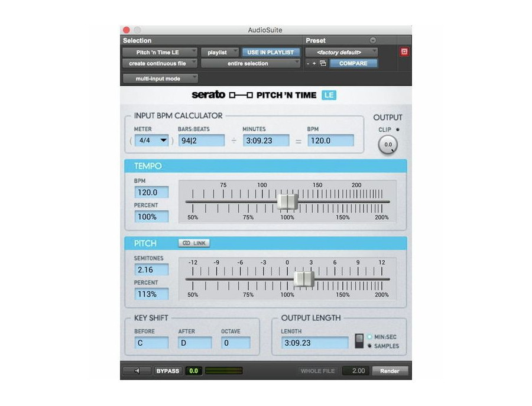Click the INPUT BPM CALCULATOR heading
Screen dimensions: 532x406
[x=178, y=116]
